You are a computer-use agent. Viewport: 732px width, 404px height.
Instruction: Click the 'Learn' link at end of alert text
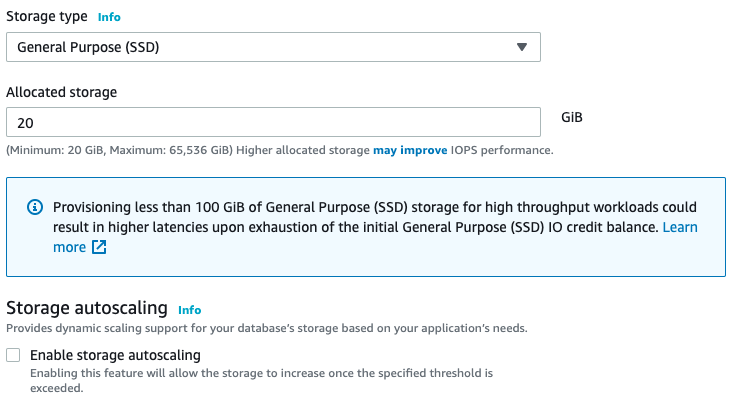680,227
